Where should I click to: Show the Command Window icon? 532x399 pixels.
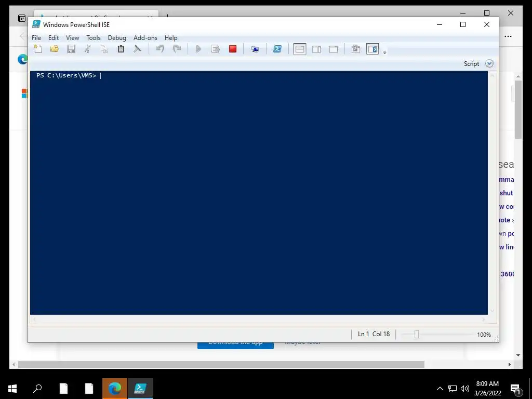click(355, 49)
